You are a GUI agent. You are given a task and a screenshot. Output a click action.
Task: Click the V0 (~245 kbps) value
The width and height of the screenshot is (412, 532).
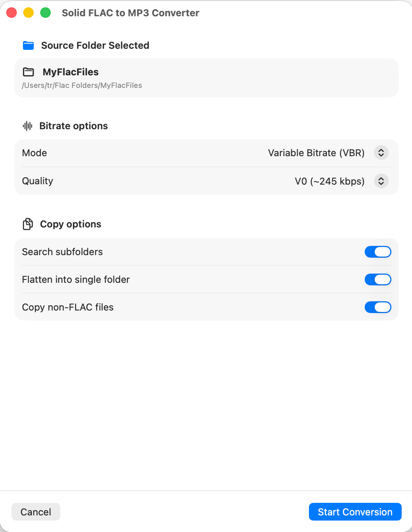click(330, 181)
